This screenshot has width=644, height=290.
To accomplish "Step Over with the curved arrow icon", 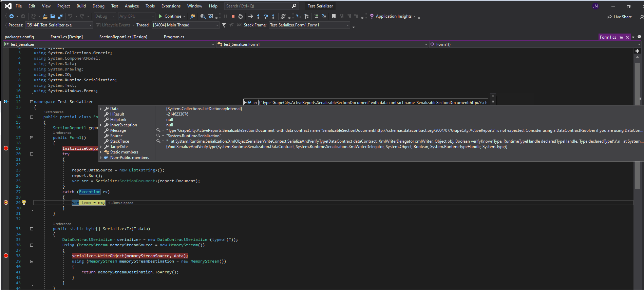I will point(266,16).
